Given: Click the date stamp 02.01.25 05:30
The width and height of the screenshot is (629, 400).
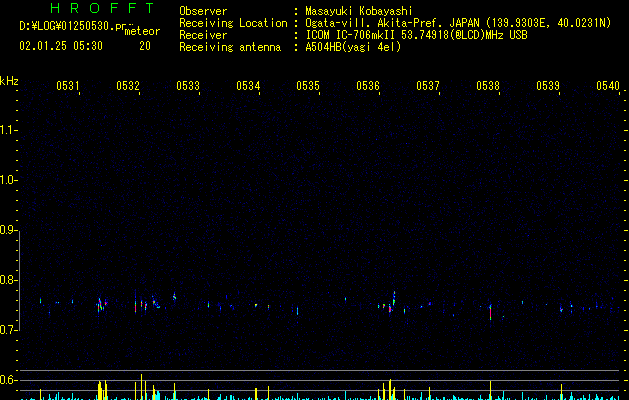Looking at the screenshot, I should pos(61,46).
